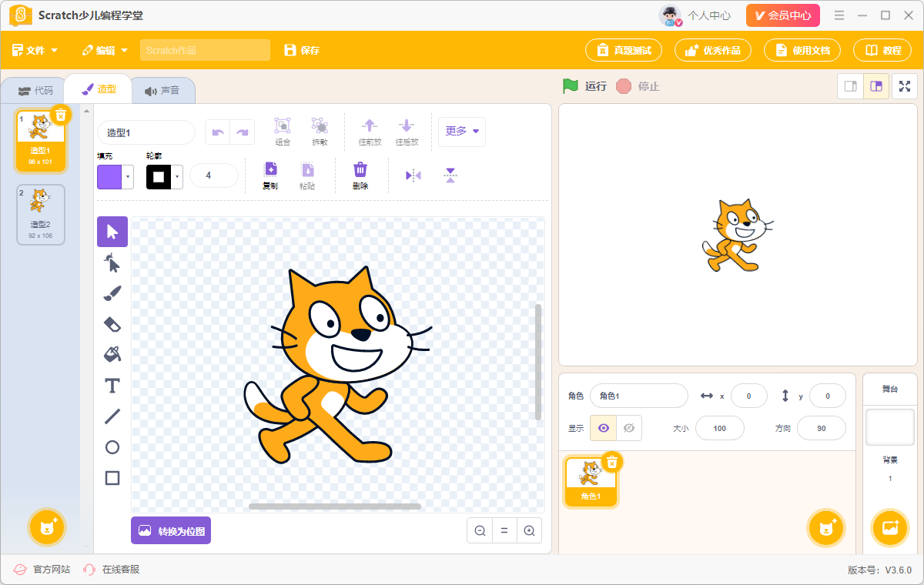Click the green flag to run

(x=570, y=86)
